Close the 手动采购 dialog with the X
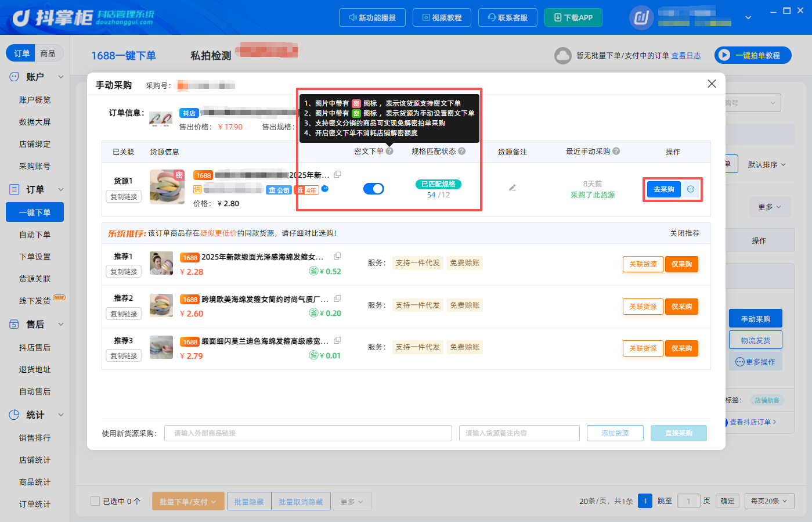Image resolution: width=812 pixels, height=522 pixels. (x=712, y=84)
